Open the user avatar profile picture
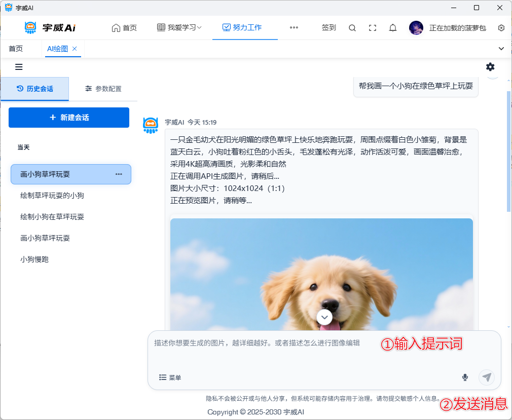 click(416, 28)
